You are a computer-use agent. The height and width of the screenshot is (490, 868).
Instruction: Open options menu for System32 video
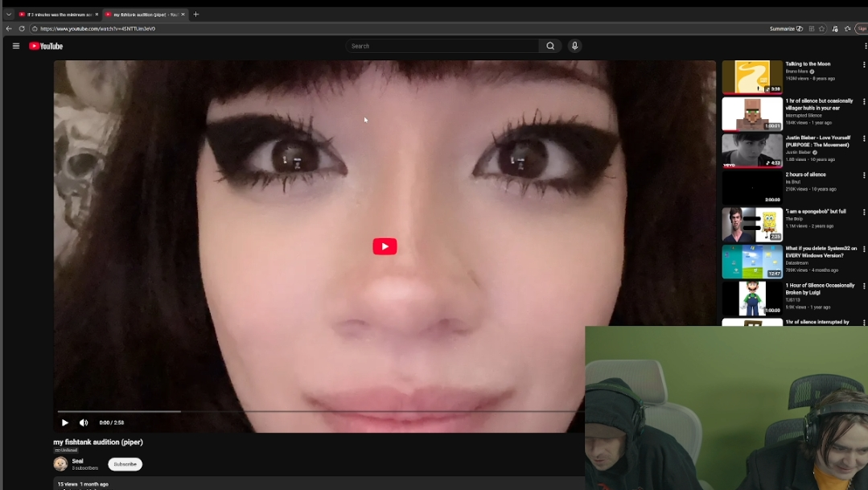point(863,249)
